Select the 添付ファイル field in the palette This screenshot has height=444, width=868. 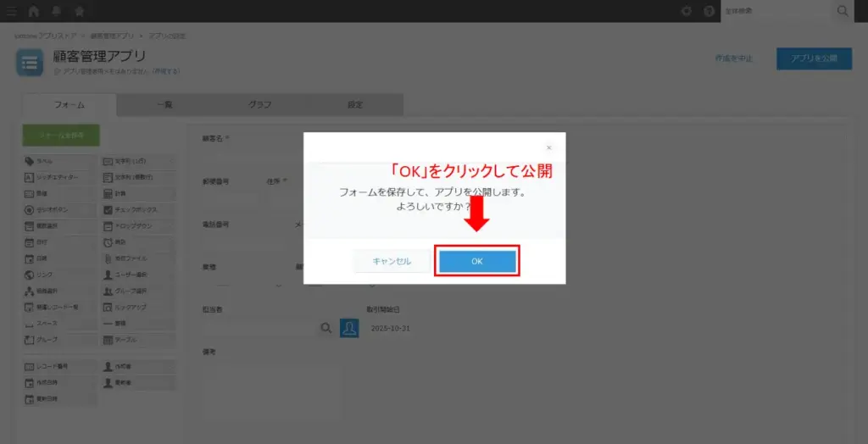click(140, 258)
